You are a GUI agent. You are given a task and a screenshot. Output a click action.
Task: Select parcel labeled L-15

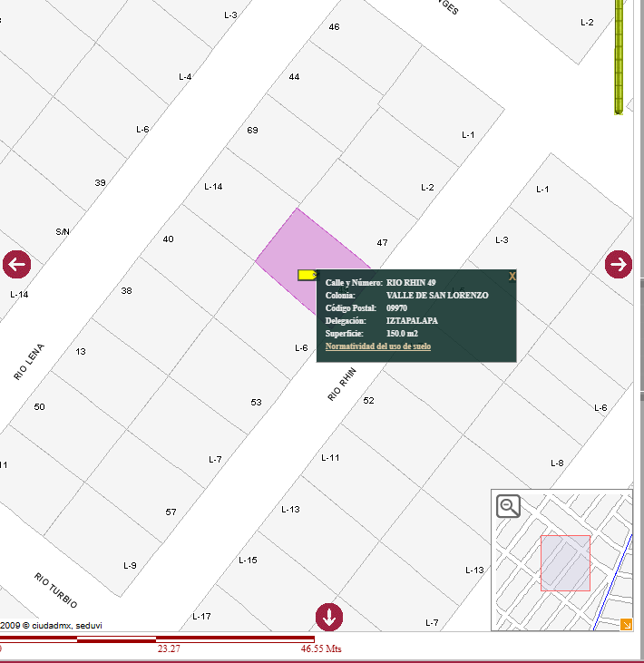(x=248, y=561)
